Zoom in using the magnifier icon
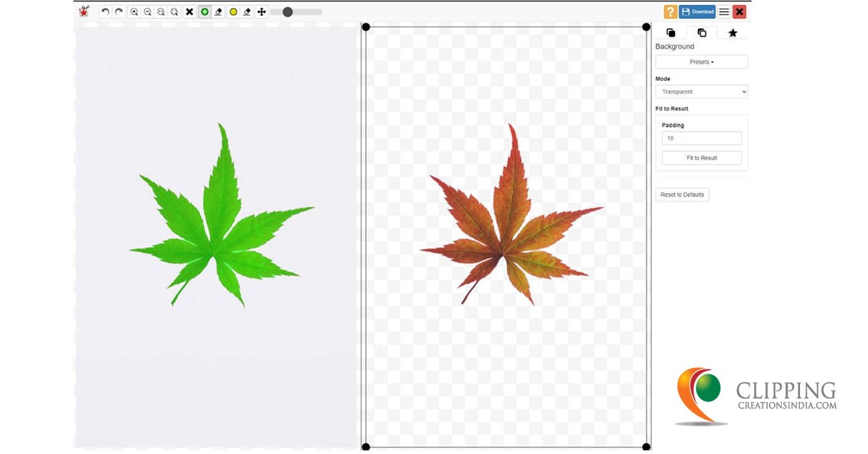Image resolution: width=868 pixels, height=454 pixels. point(135,12)
